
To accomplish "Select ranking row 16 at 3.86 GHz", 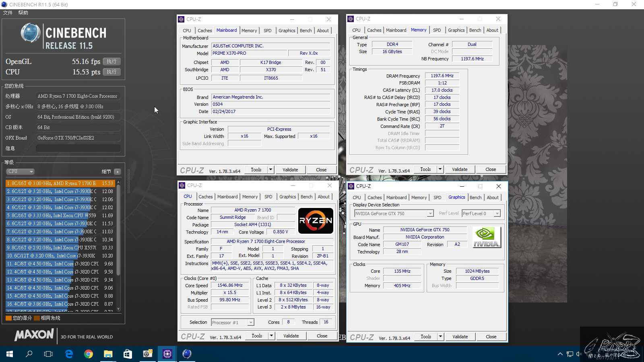I will click(x=60, y=304).
